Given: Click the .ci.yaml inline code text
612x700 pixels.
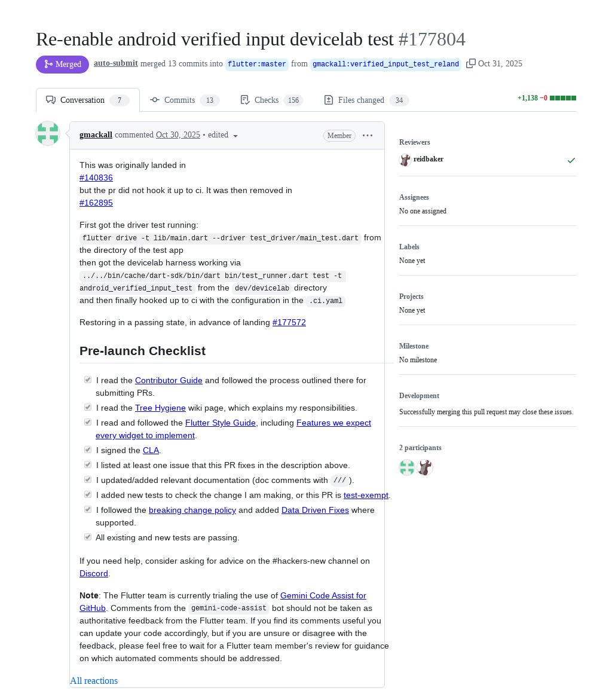Looking at the screenshot, I should pos(326,301).
